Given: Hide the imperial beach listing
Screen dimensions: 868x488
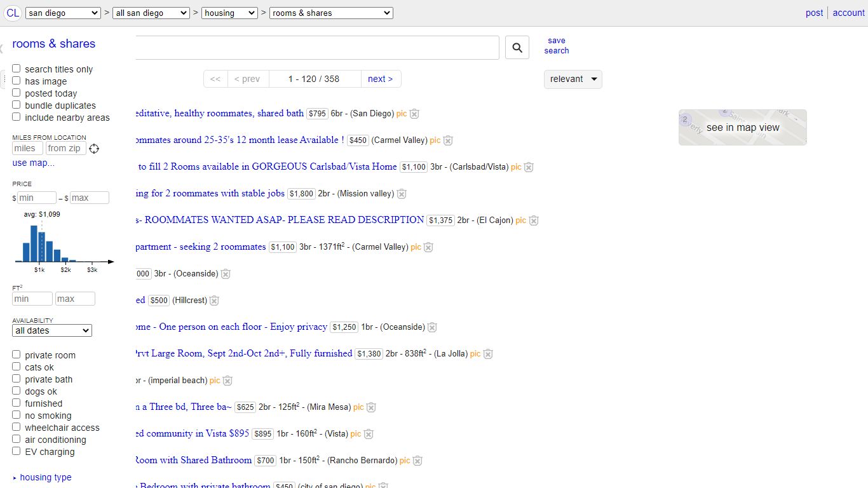Looking at the screenshot, I should click(227, 381).
